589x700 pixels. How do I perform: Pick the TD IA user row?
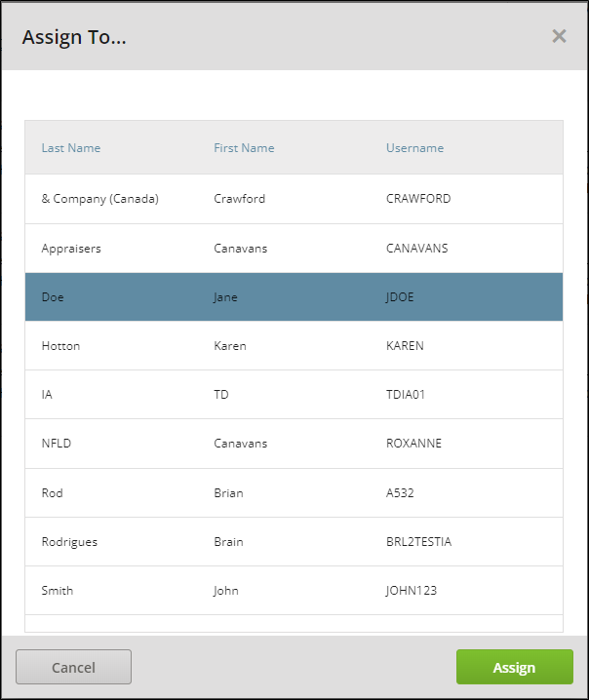[x=294, y=395]
